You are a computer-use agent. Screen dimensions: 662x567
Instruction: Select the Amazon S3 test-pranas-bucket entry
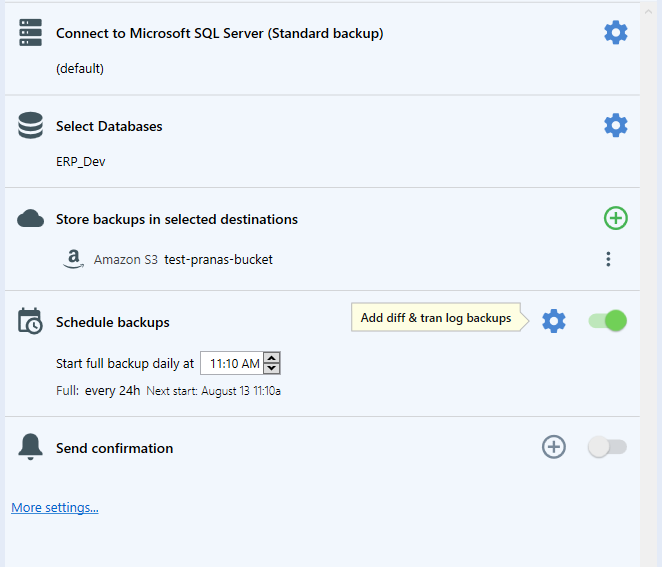point(168,259)
